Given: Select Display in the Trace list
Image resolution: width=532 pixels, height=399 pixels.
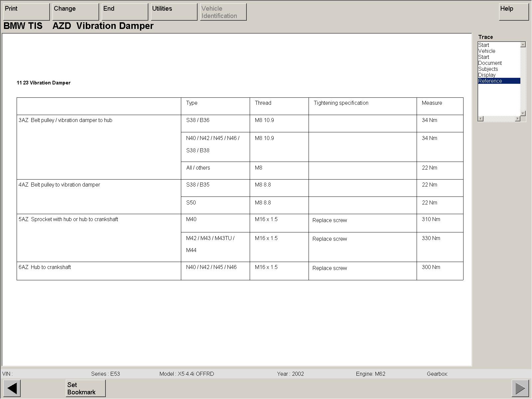Looking at the screenshot, I should click(487, 75).
